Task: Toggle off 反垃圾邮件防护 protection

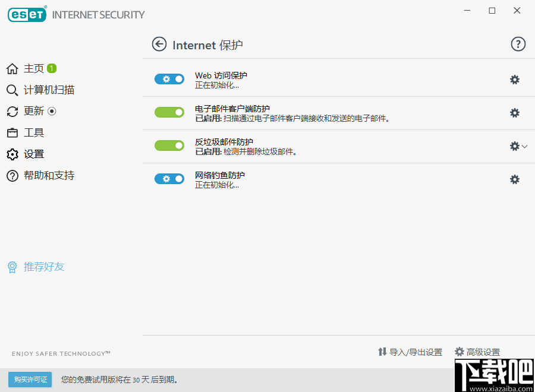Action: (169, 146)
